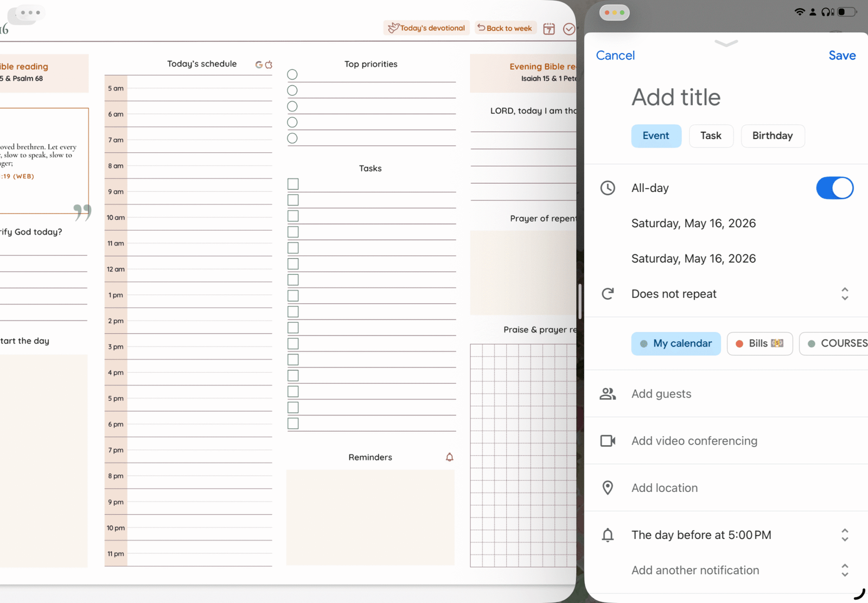868x603 pixels.
Task: Tap the Reminders bell icon
Action: [449, 457]
